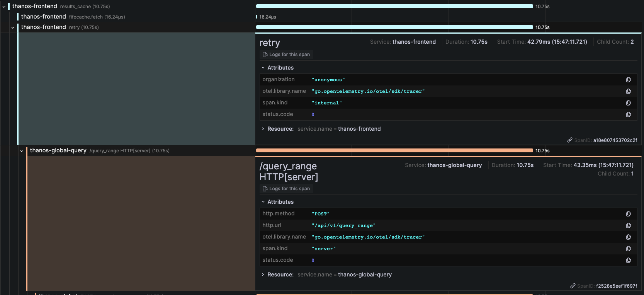Screen dimensions: 644x295
Task: Copy span.kind "internal" value
Action: click(629, 103)
